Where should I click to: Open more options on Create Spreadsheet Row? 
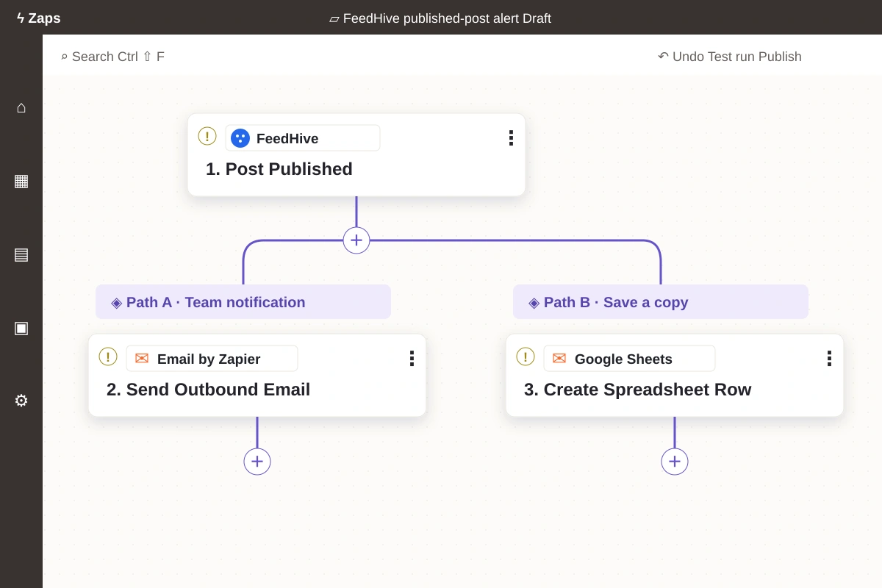(x=829, y=359)
